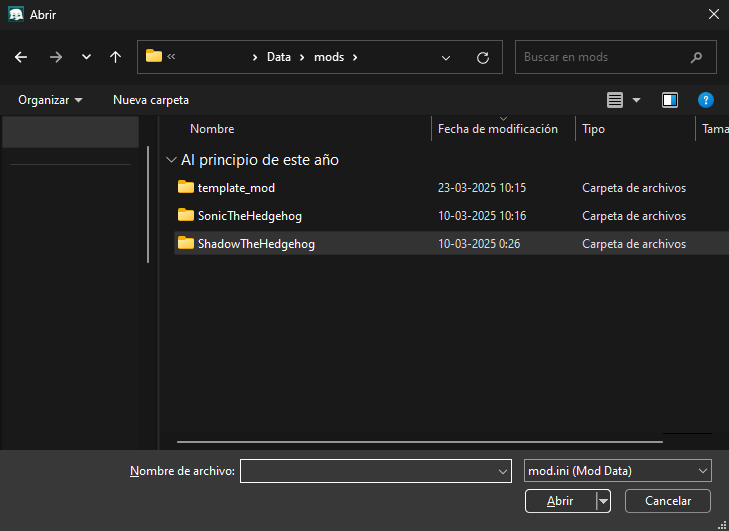The image size is (729, 531).
Task: Click the Back navigation arrow
Action: 21,57
